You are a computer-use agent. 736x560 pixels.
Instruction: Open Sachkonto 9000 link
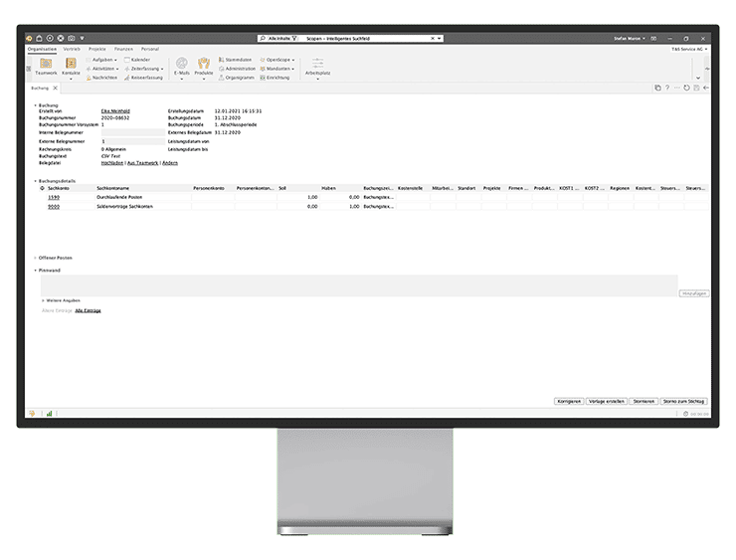tap(54, 207)
